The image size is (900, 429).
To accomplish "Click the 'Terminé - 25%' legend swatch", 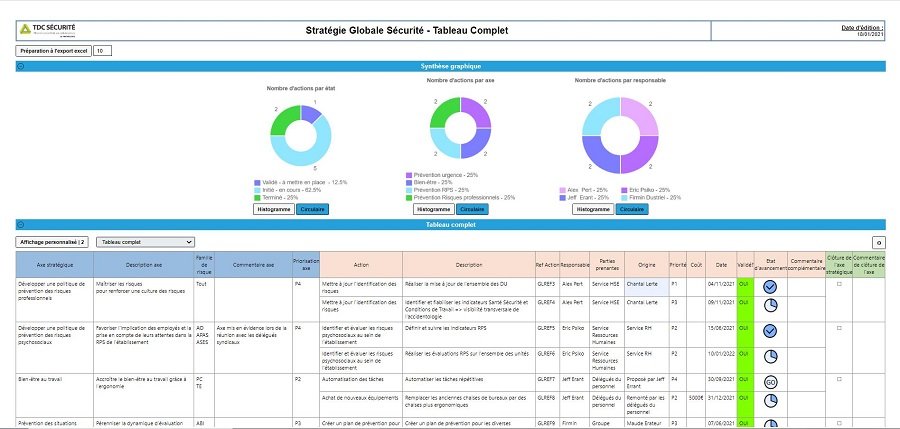I will tap(258, 198).
